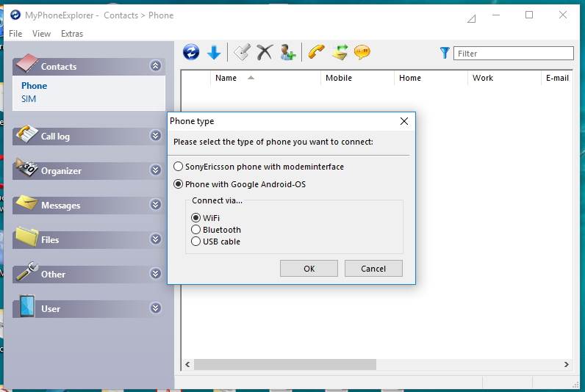Screen dimensions: 585x392
Task: Click the Organizer calendar icon
Action: click(27, 168)
